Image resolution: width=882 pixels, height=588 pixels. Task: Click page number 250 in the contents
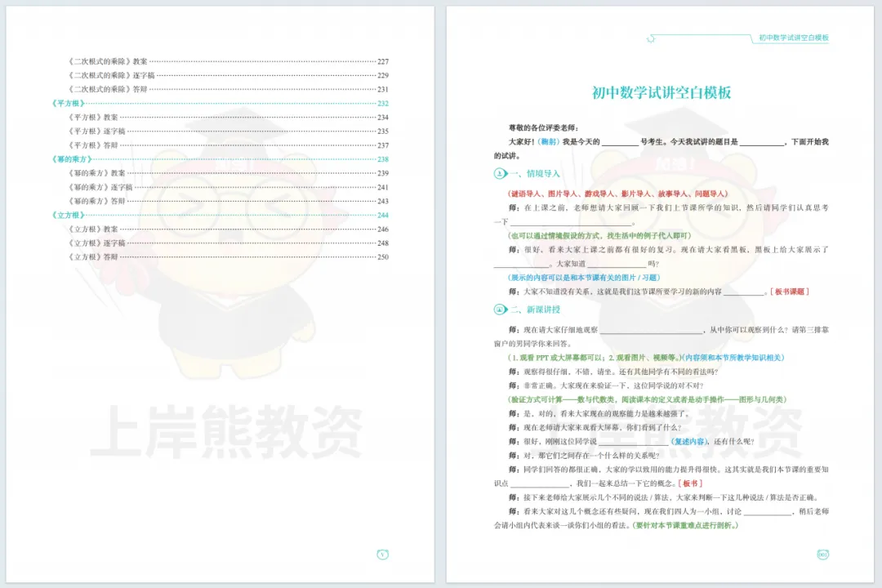coord(383,256)
